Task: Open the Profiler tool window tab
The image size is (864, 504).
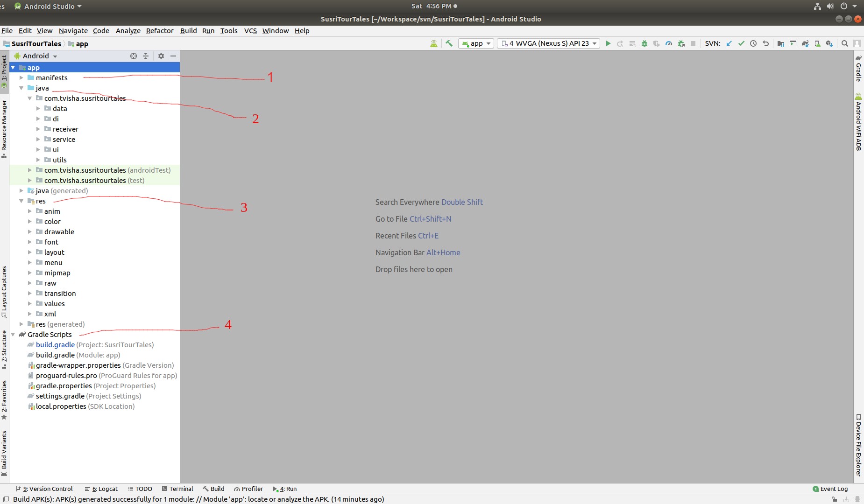Action: click(248, 489)
